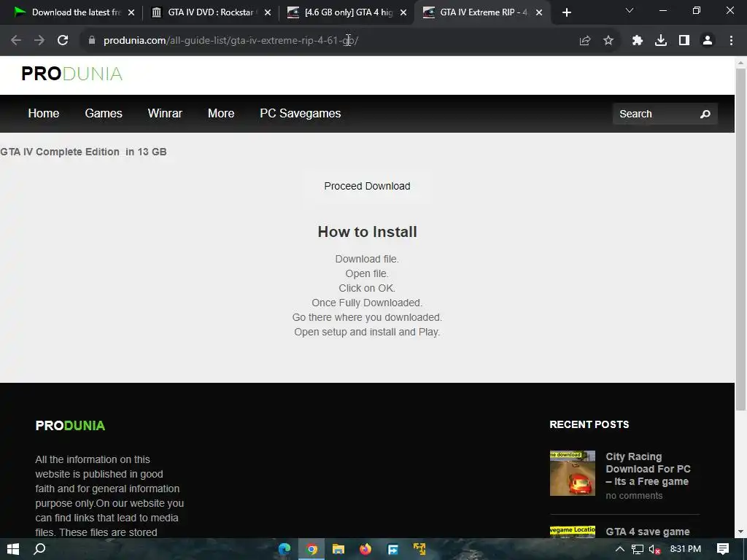Reload the current page

[x=63, y=41]
